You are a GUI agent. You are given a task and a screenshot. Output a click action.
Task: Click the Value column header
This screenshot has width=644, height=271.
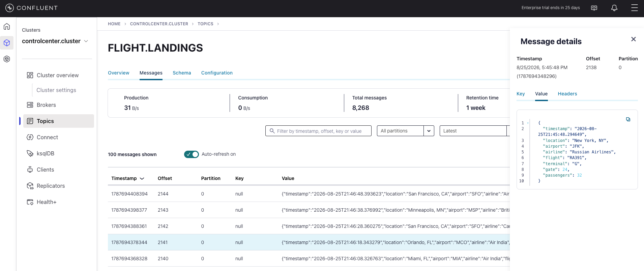tap(288, 178)
